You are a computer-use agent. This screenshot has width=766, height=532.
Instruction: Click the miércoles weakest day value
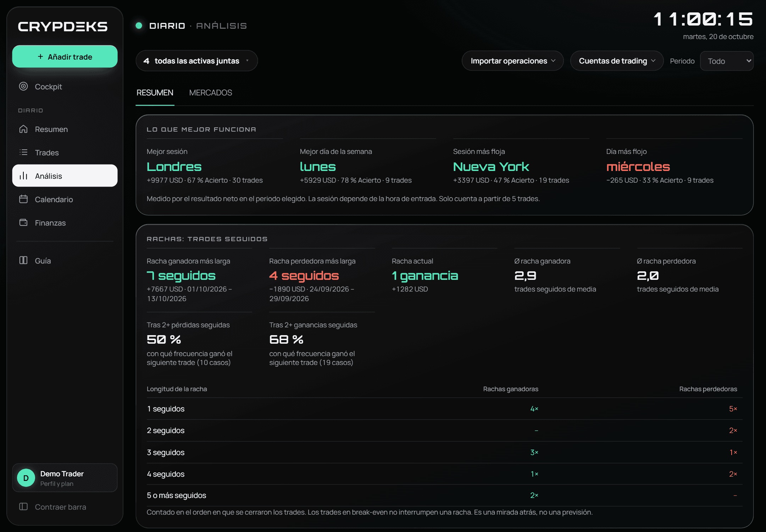click(x=638, y=166)
